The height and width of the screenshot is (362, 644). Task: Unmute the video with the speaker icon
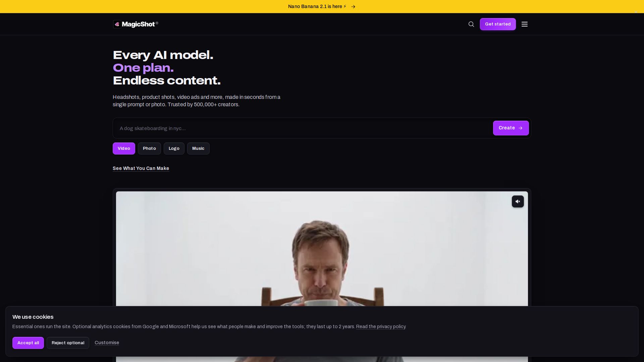point(518,201)
